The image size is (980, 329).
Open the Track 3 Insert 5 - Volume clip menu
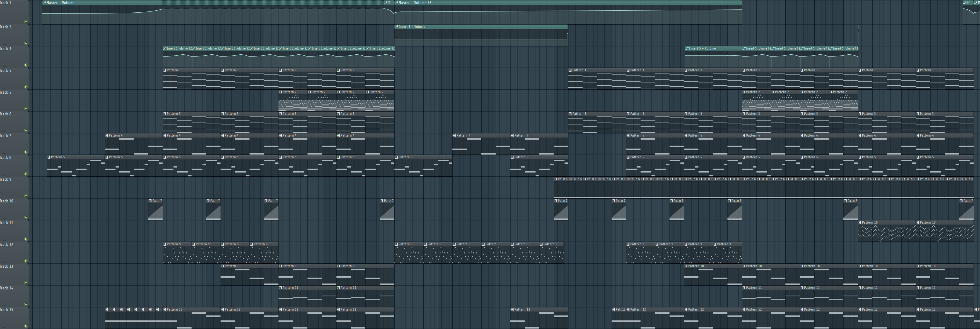pos(687,48)
